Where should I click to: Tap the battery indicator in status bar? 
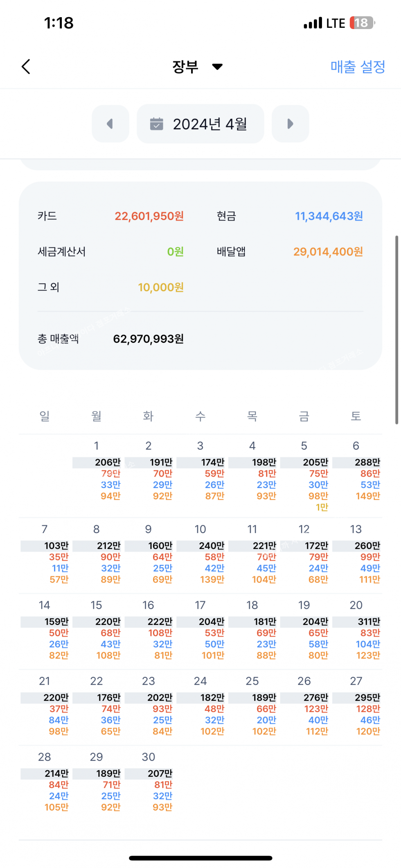(x=362, y=23)
